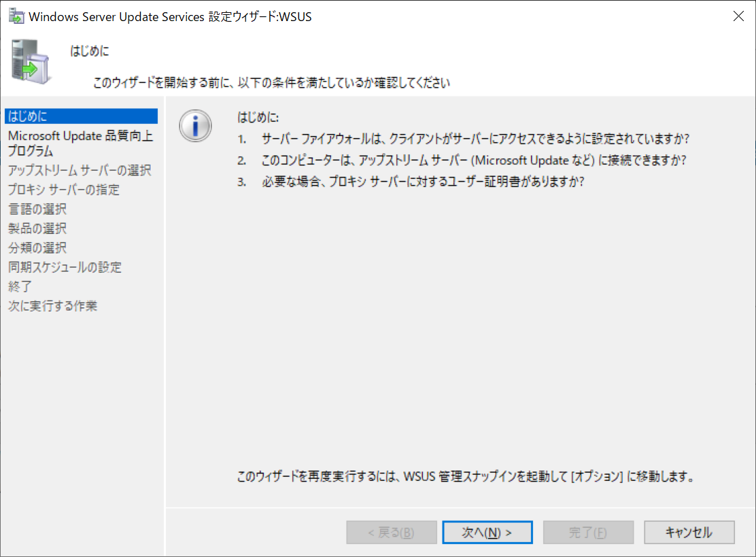The image size is (756, 557).
Task: Open Microsoft Update 品質向上プログラム step
Action: point(80,144)
